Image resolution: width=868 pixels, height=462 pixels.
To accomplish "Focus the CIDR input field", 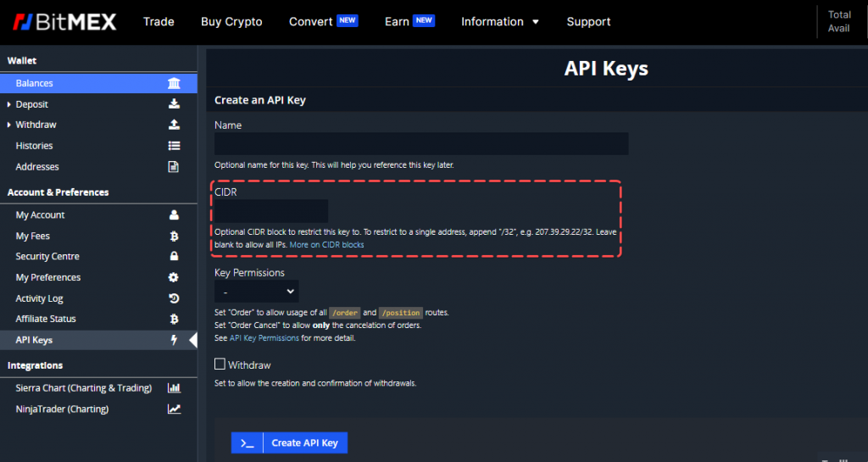I will coord(271,211).
